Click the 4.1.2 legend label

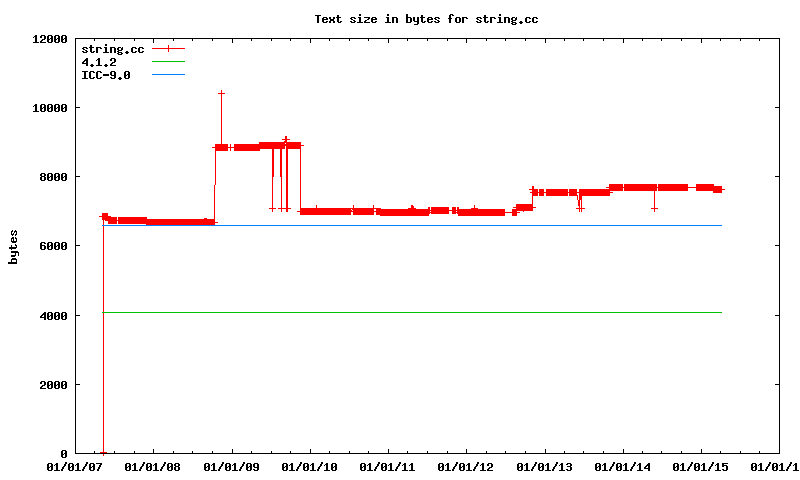[x=99, y=62]
